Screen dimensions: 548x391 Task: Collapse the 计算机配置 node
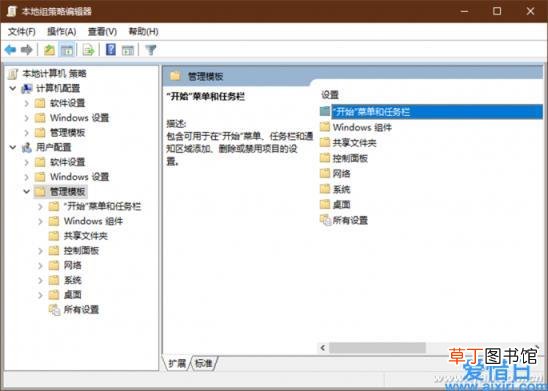(13, 88)
